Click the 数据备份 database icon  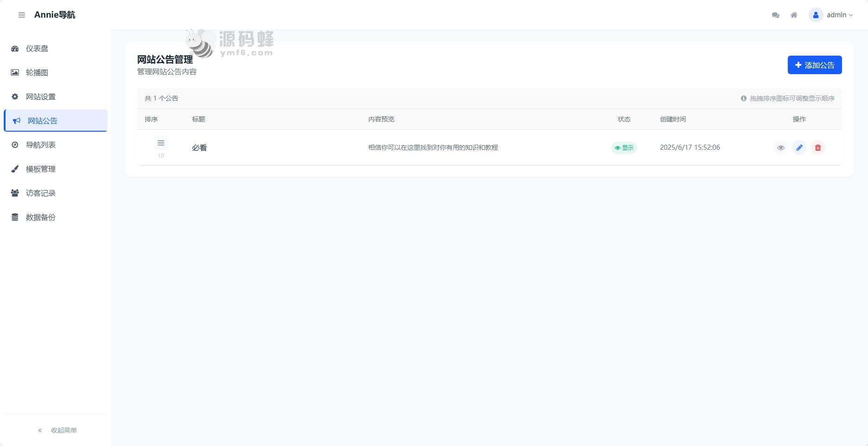pyautogui.click(x=15, y=217)
